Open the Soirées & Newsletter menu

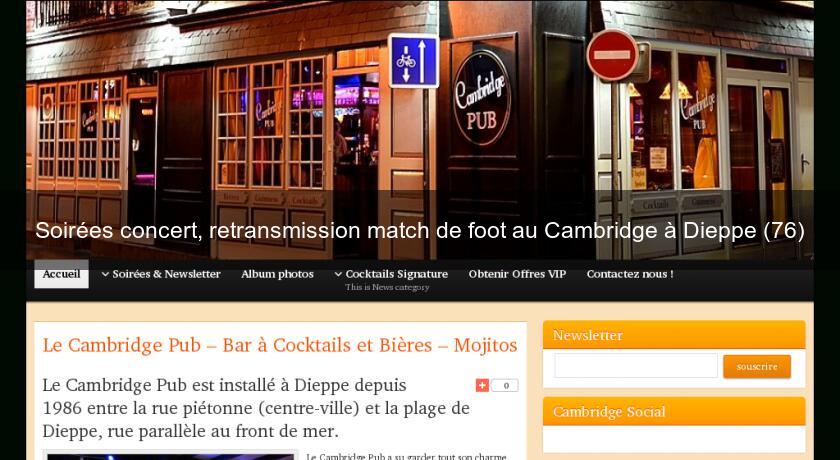pos(161,274)
